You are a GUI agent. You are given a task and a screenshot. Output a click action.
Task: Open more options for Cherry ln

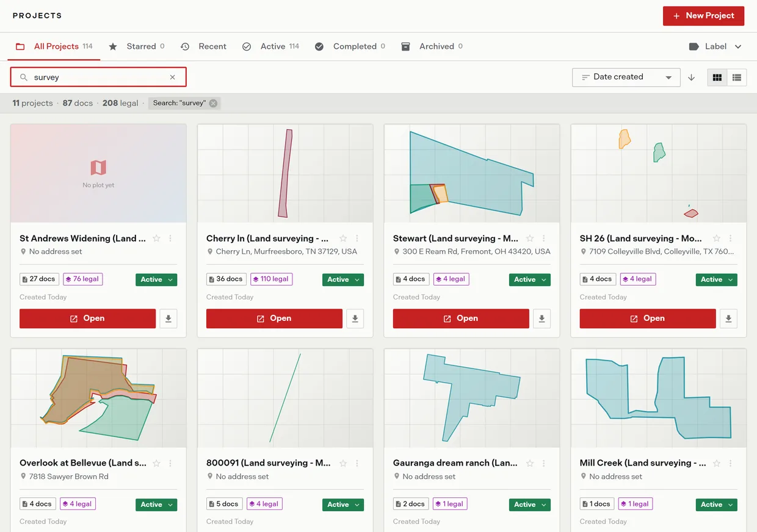pos(357,239)
